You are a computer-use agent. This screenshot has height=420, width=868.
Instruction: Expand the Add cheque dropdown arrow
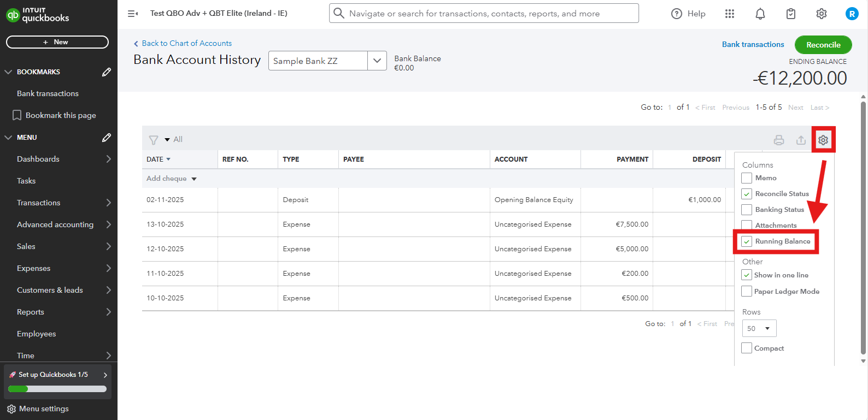coord(194,179)
